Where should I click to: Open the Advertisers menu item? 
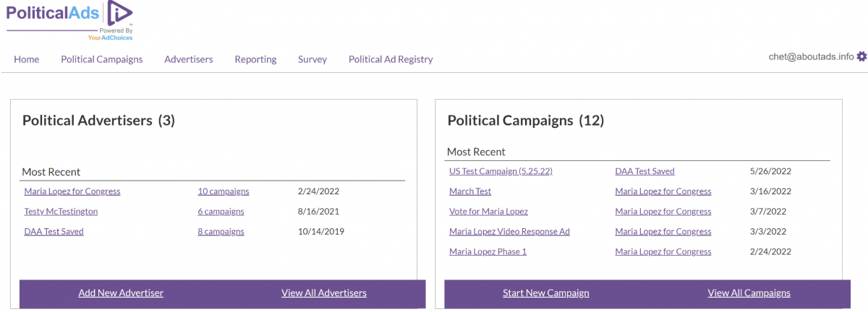click(x=189, y=59)
